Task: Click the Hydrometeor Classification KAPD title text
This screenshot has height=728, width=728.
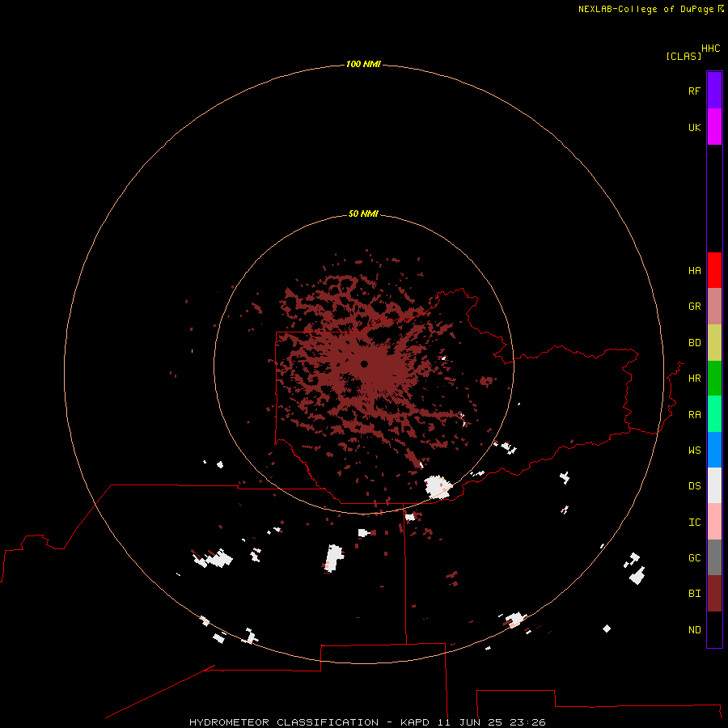Action: click(x=367, y=722)
